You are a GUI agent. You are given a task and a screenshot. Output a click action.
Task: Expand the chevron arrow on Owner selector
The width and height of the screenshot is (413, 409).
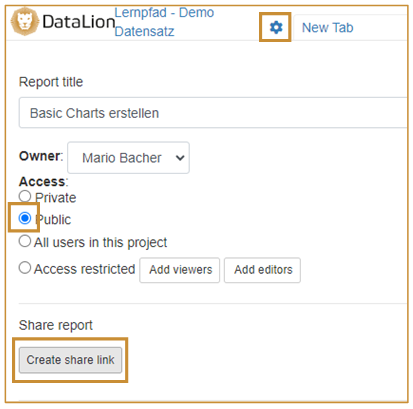pos(180,158)
